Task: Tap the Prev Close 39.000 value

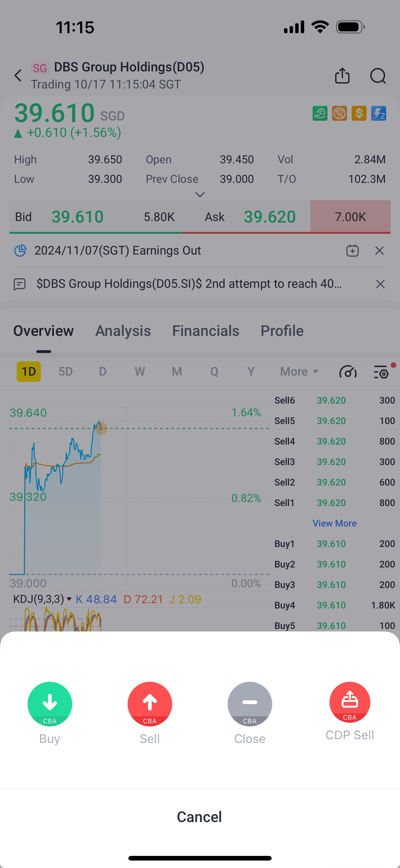Action: click(237, 179)
